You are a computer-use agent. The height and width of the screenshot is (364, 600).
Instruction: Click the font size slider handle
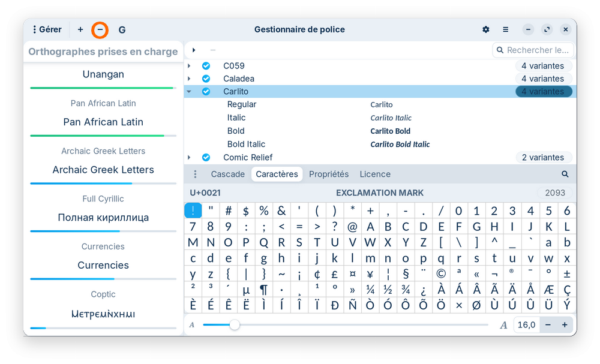click(x=235, y=324)
